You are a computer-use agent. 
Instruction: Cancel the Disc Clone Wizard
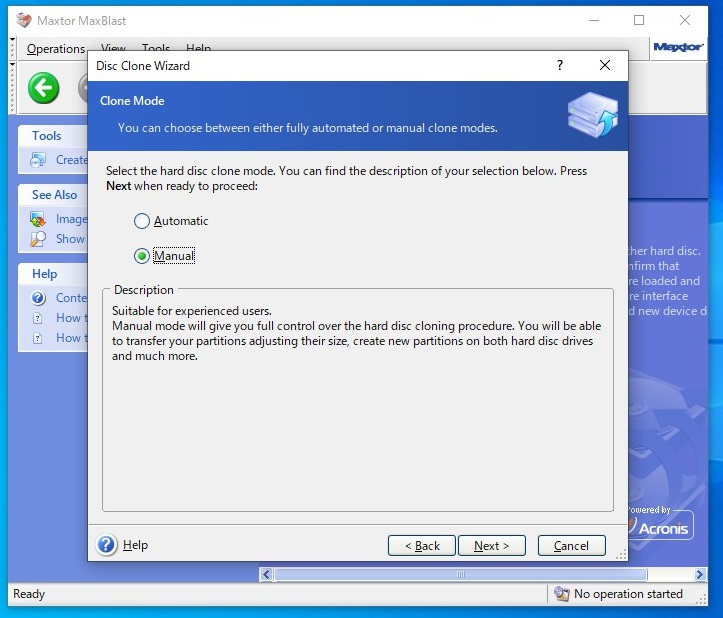click(x=571, y=546)
